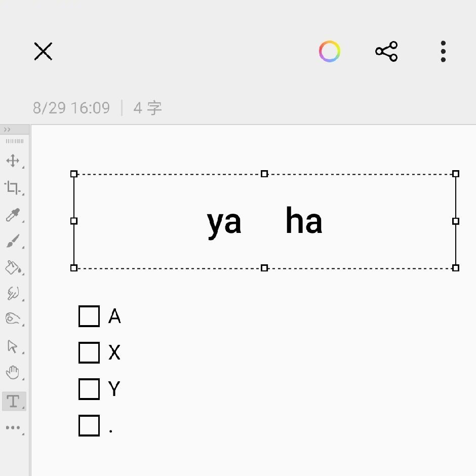Check the checkbox labeled Y
476x476 pixels.
click(x=89, y=389)
